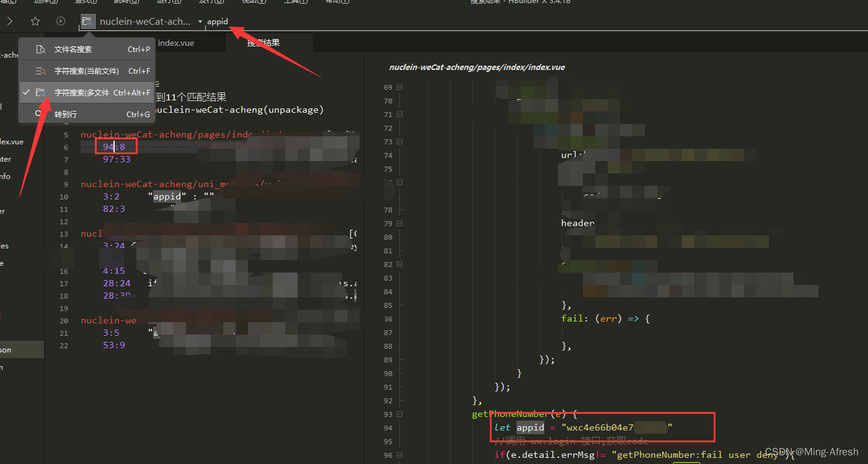The height and width of the screenshot is (464, 868).
Task: Collapse the getPhoneNumber fold at line 93
Action: pyautogui.click(x=400, y=414)
